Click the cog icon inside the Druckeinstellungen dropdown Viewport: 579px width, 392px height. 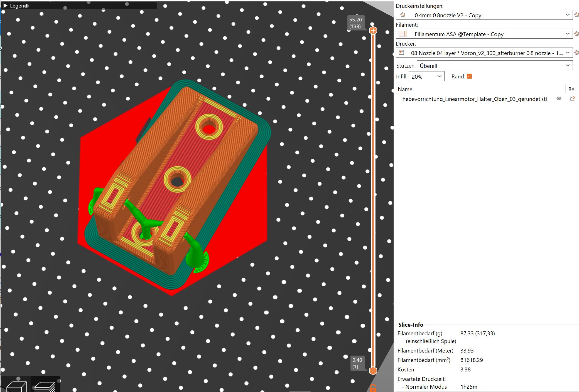403,15
